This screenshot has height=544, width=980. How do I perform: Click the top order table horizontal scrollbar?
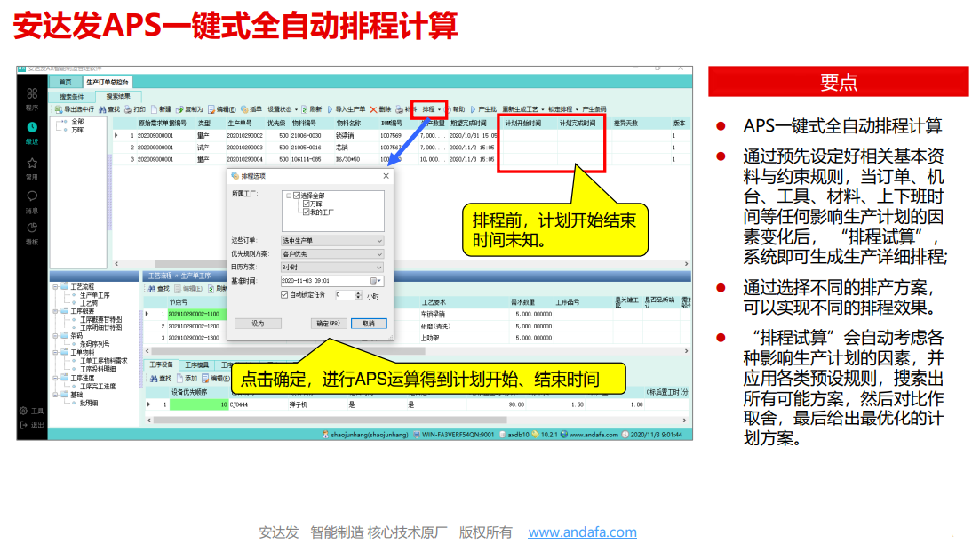point(402,264)
